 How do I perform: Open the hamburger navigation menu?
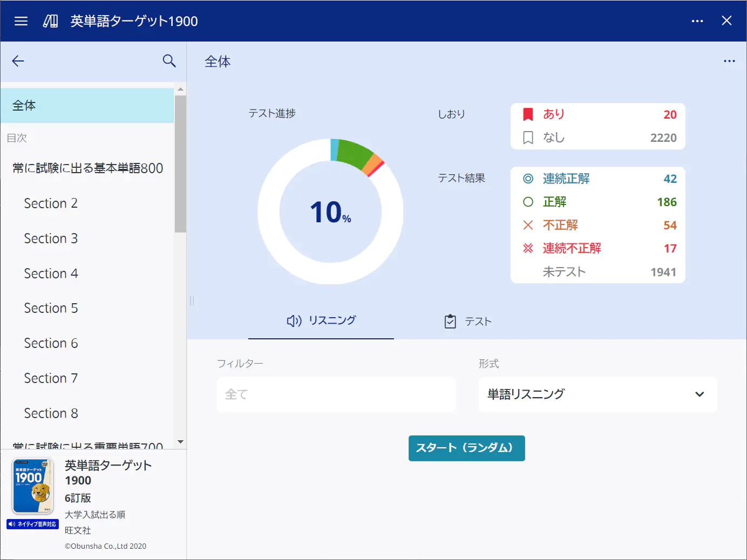pyautogui.click(x=21, y=21)
